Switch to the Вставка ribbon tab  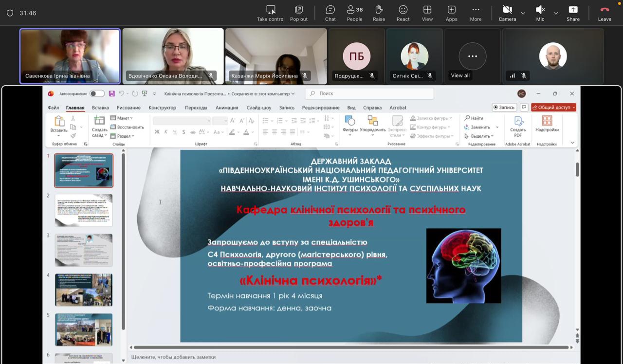click(x=100, y=108)
